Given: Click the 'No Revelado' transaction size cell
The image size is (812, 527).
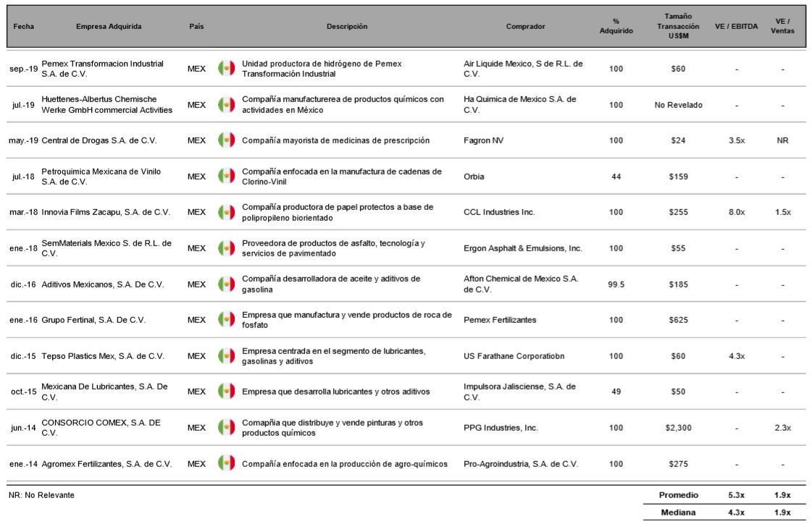Looking at the screenshot, I should click(x=679, y=105).
